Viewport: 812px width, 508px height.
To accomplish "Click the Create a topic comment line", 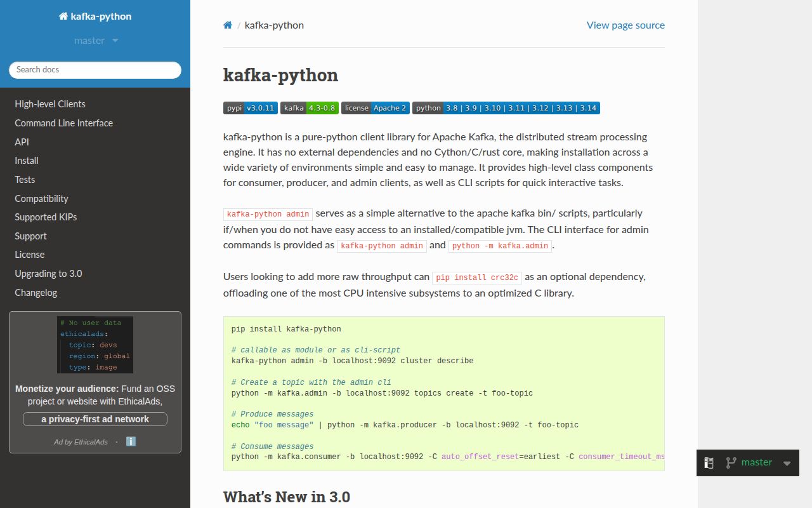I will (x=311, y=382).
